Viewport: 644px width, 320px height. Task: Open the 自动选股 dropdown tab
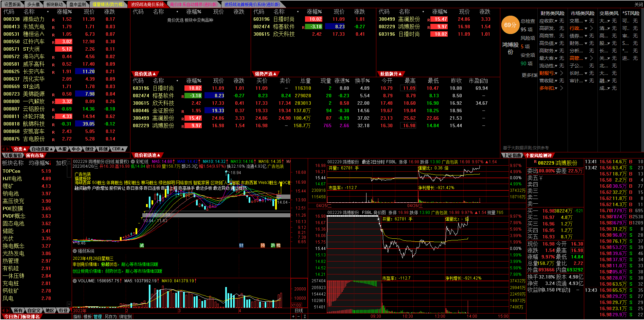pos(42,149)
